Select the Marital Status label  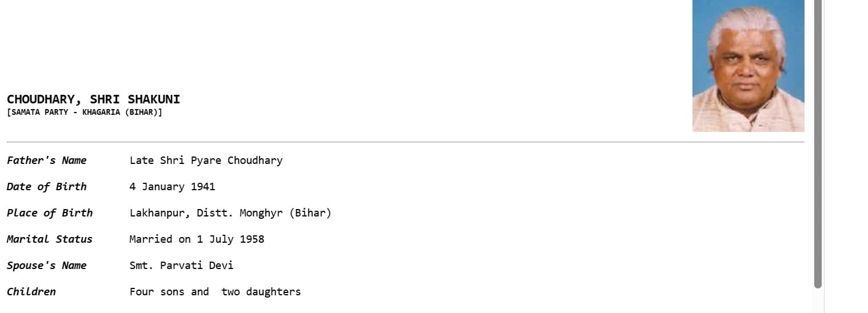49,239
